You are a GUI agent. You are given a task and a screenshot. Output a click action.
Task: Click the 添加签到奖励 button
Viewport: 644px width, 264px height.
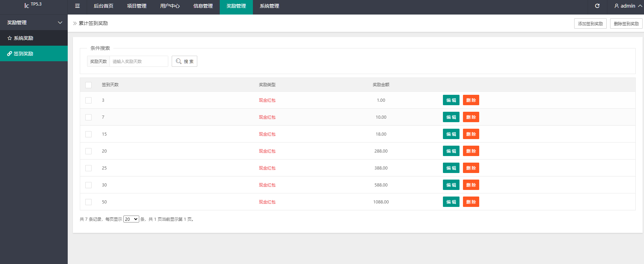[x=590, y=24]
